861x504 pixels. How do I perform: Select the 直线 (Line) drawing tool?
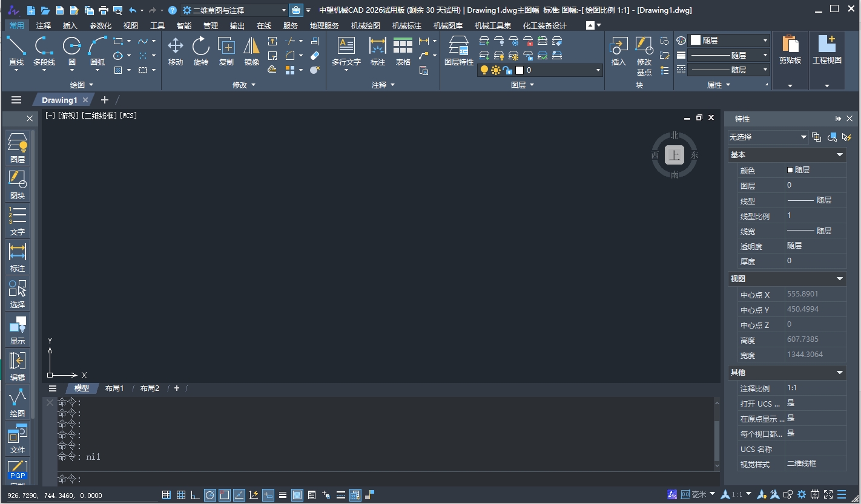point(16,51)
